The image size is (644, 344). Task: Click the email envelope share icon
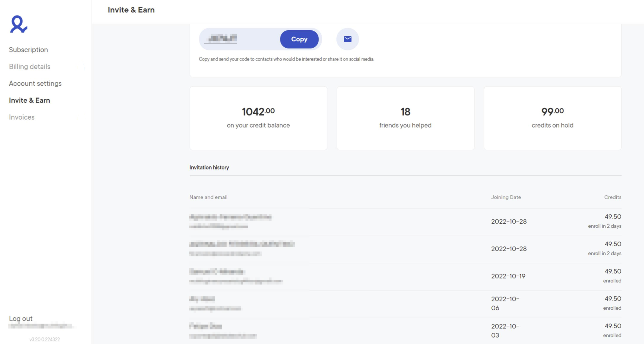click(x=347, y=39)
